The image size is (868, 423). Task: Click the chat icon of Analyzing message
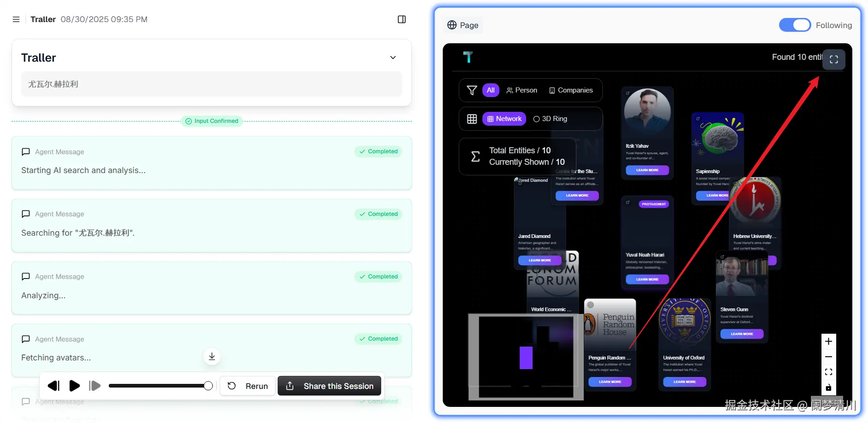click(x=26, y=277)
